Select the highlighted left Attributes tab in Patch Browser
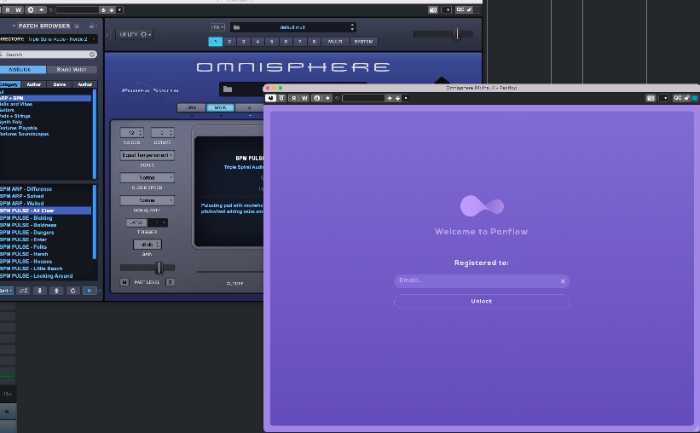Image resolution: width=700 pixels, height=433 pixels. (22, 69)
